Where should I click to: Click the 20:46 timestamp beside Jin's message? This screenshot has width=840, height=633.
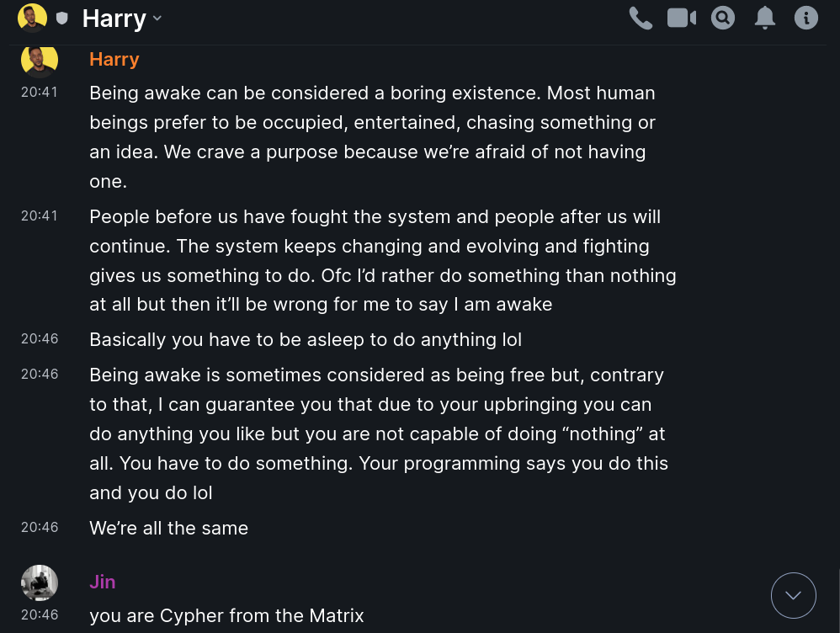pos(40,614)
